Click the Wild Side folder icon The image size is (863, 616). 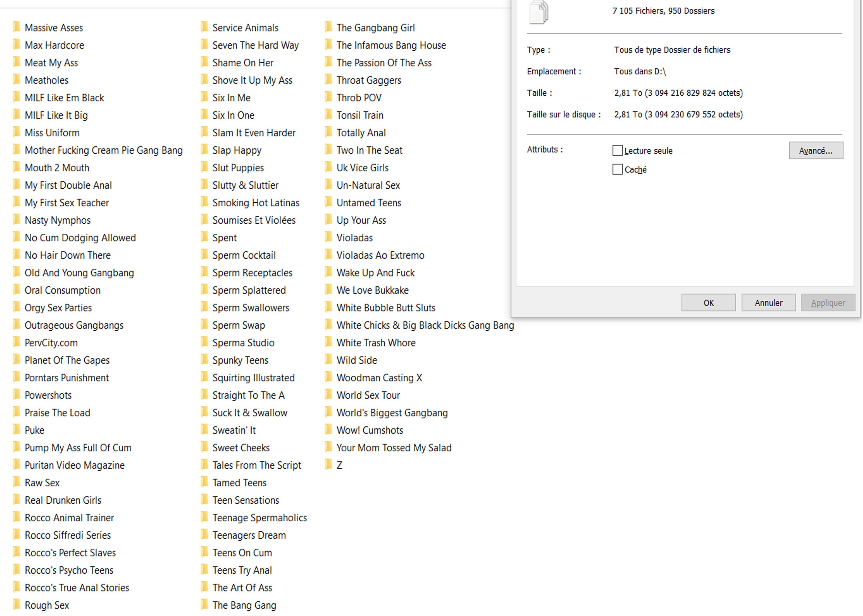tap(329, 359)
